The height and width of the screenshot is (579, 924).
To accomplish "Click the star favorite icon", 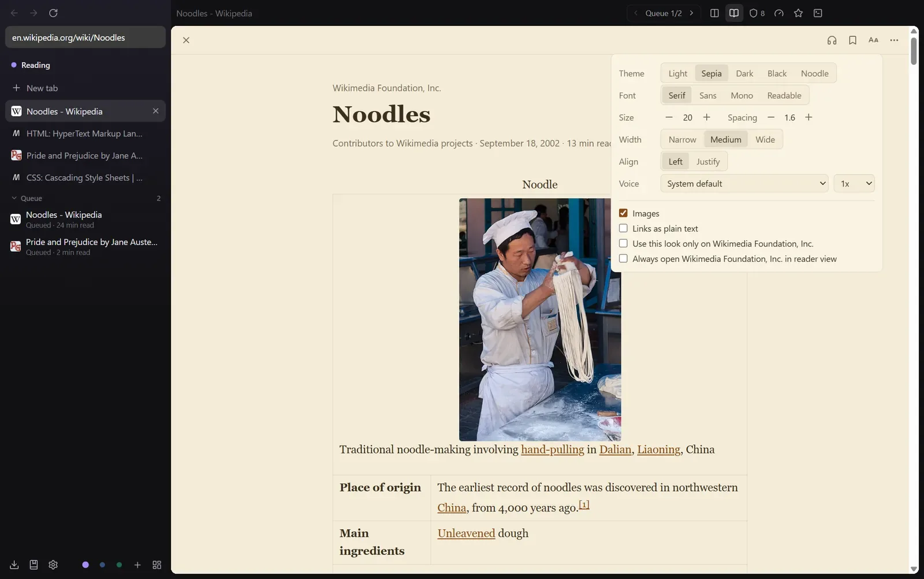I will click(798, 13).
